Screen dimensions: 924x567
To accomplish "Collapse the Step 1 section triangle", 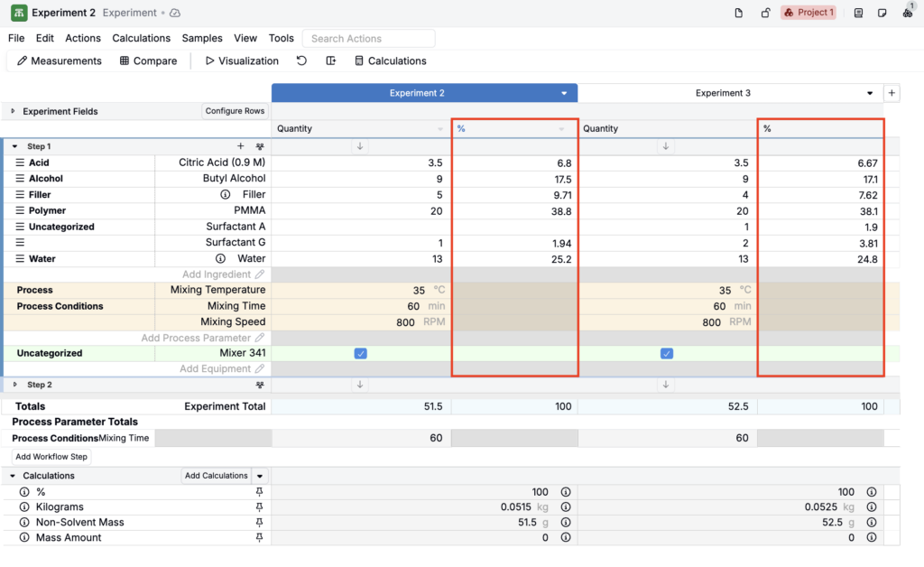I will [14, 146].
